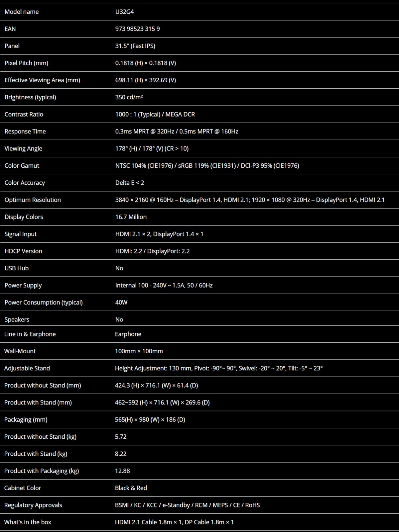Click the Panel label
This screenshot has height=532, width=399.
point(12,46)
